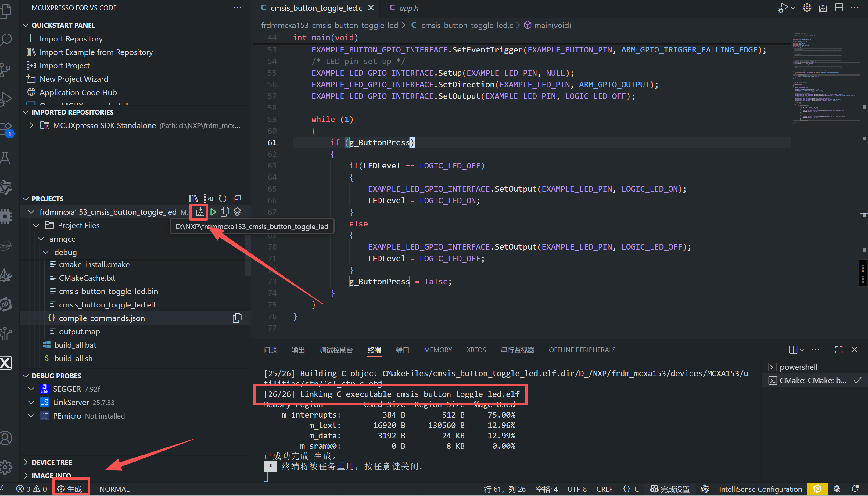Collapse the debug folder

(x=46, y=252)
